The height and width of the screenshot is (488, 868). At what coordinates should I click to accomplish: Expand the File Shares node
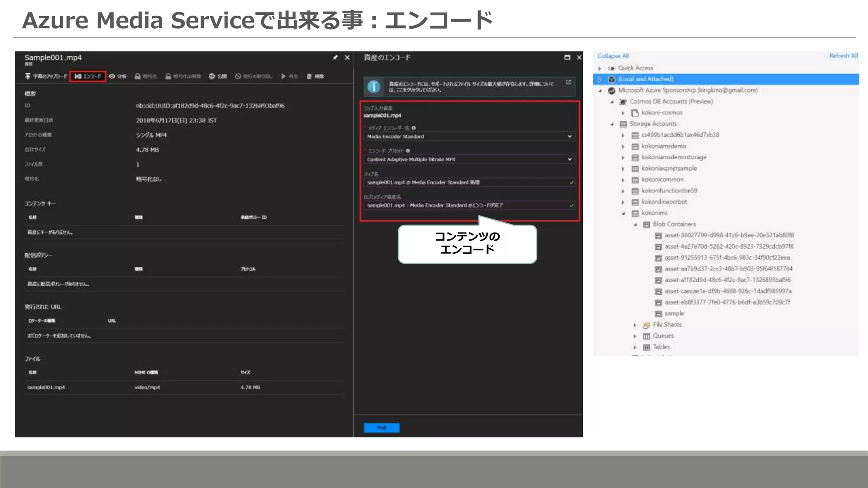[635, 325]
